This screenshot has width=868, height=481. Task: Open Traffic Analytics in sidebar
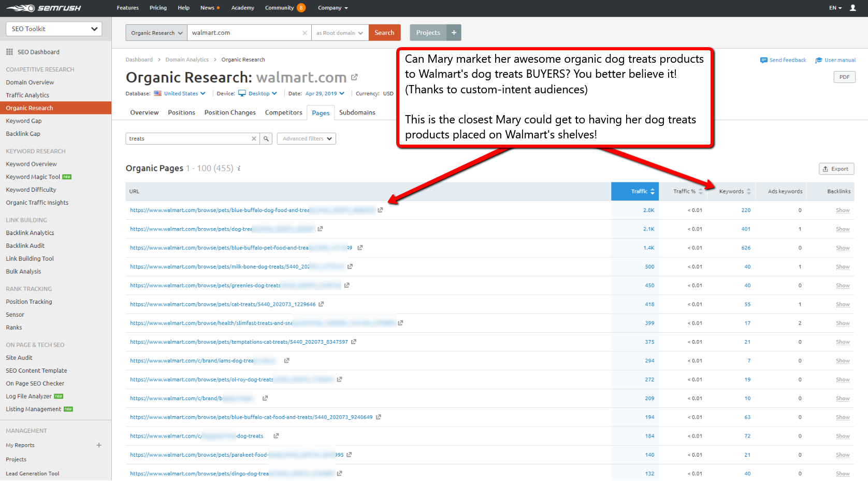tap(27, 95)
